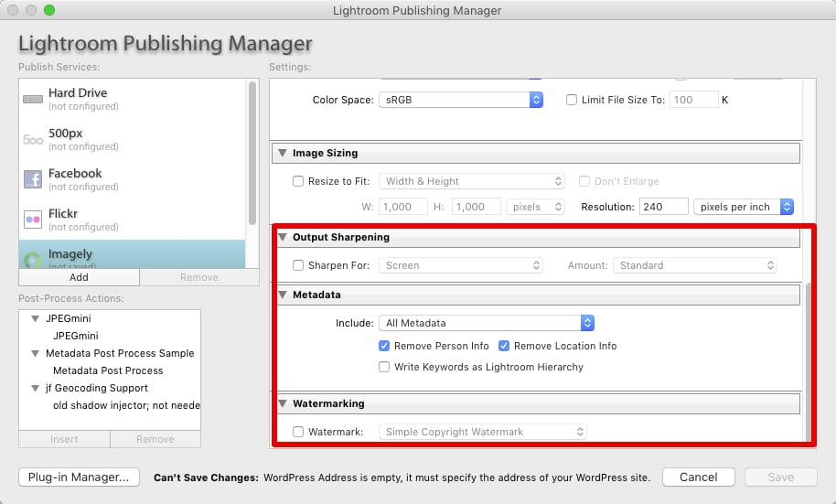This screenshot has height=504, width=836.
Task: Select the Hard Drive service icon
Action: coord(33,99)
